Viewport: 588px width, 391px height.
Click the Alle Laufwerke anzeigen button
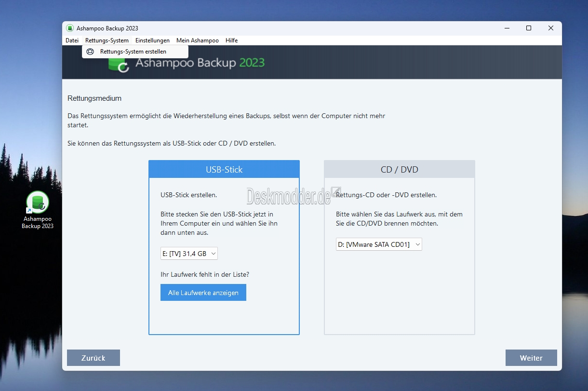(203, 293)
